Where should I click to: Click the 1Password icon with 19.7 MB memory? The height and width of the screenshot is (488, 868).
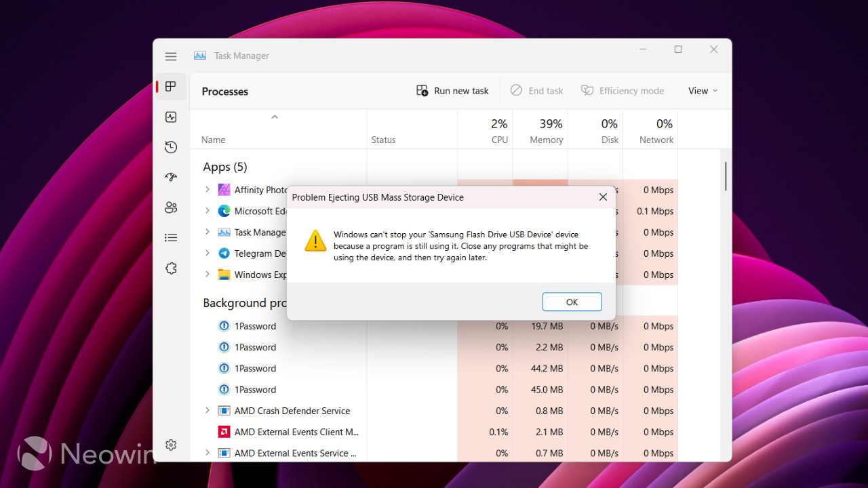[x=224, y=326]
